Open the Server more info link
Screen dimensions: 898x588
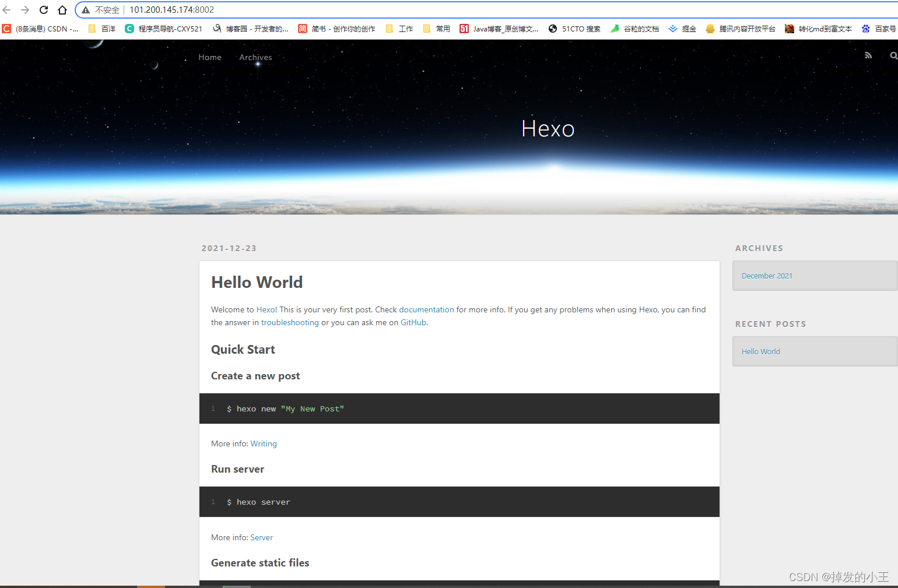point(261,537)
